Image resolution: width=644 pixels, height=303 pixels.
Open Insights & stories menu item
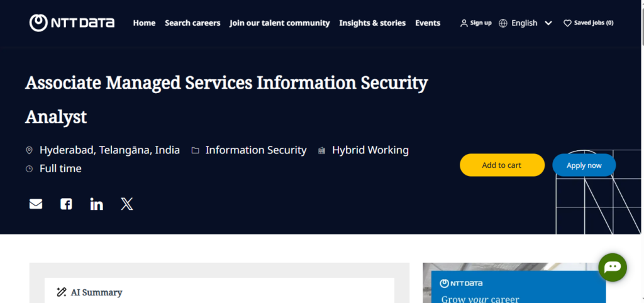(372, 23)
